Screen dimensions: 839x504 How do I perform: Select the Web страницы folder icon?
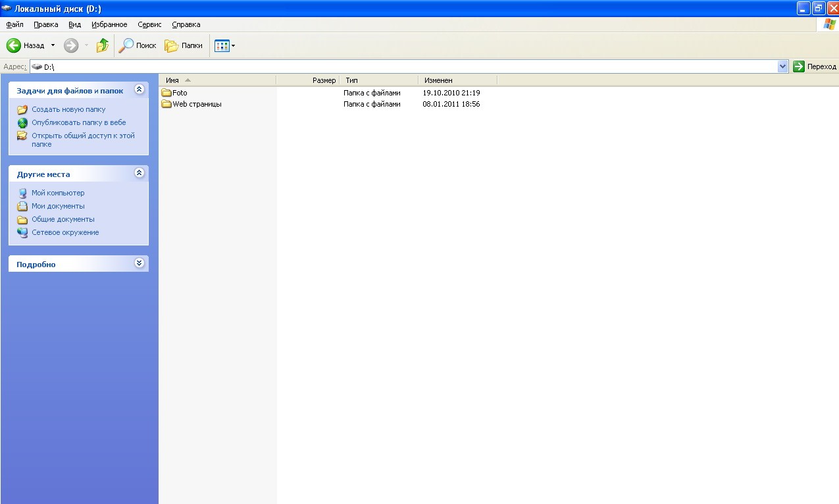click(x=166, y=104)
